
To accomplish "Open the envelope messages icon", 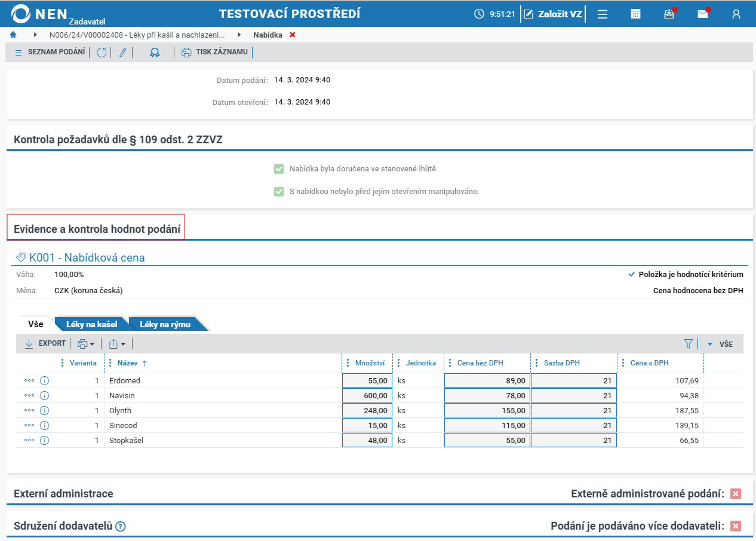I will point(703,14).
